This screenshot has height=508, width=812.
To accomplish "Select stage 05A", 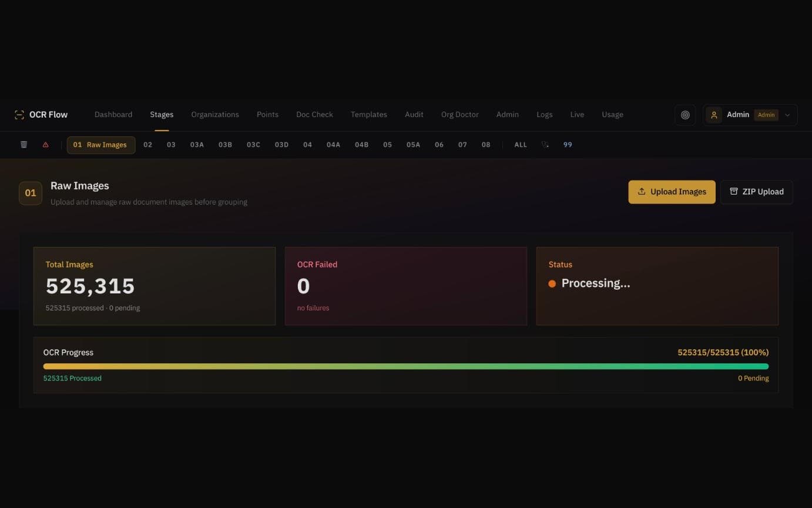I will 413,145.
